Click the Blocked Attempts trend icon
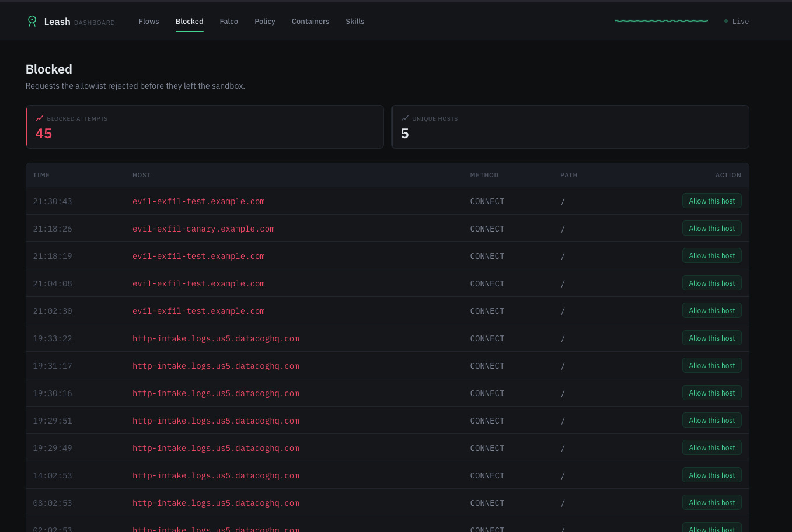Viewport: 792px width, 532px height. click(40, 118)
